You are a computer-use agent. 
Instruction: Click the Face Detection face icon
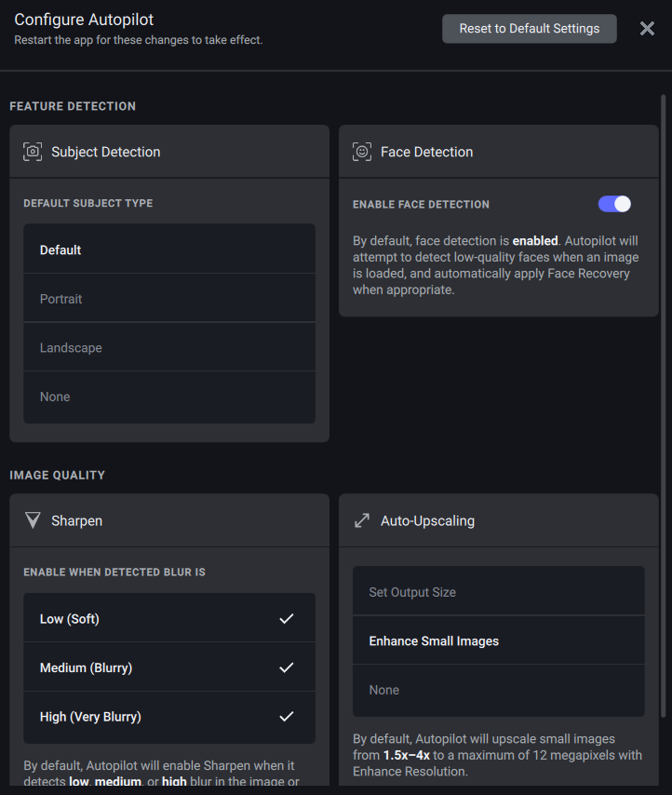click(362, 151)
